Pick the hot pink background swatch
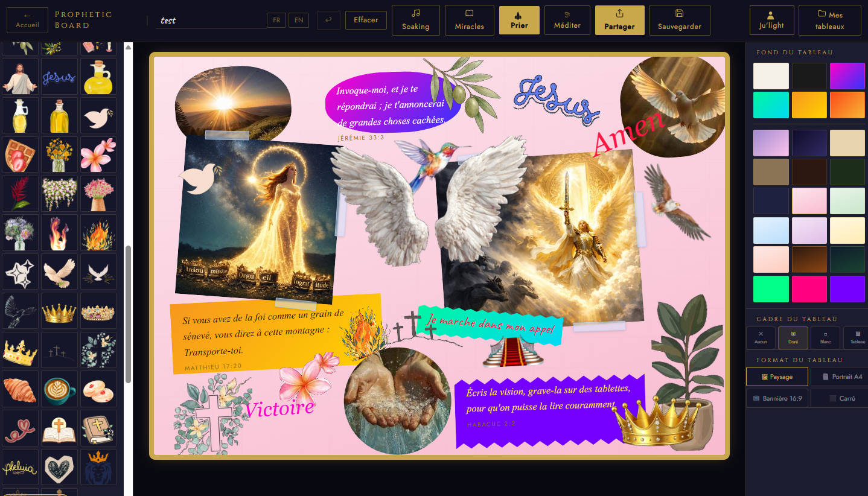Viewport: 868px width, 496px height. pos(809,289)
